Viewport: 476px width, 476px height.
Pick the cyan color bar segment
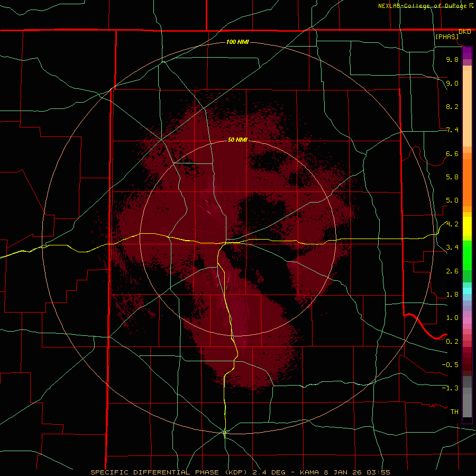coord(467,291)
